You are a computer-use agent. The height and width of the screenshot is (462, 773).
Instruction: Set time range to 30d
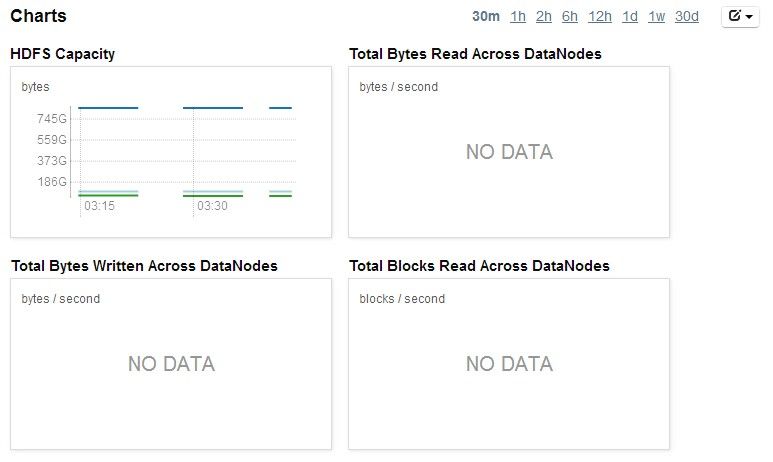click(x=687, y=17)
